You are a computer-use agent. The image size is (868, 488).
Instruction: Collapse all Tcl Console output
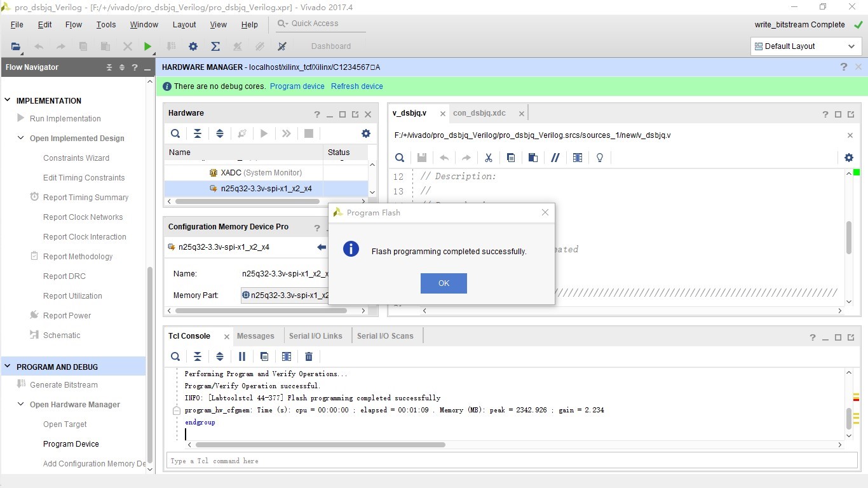(198, 356)
